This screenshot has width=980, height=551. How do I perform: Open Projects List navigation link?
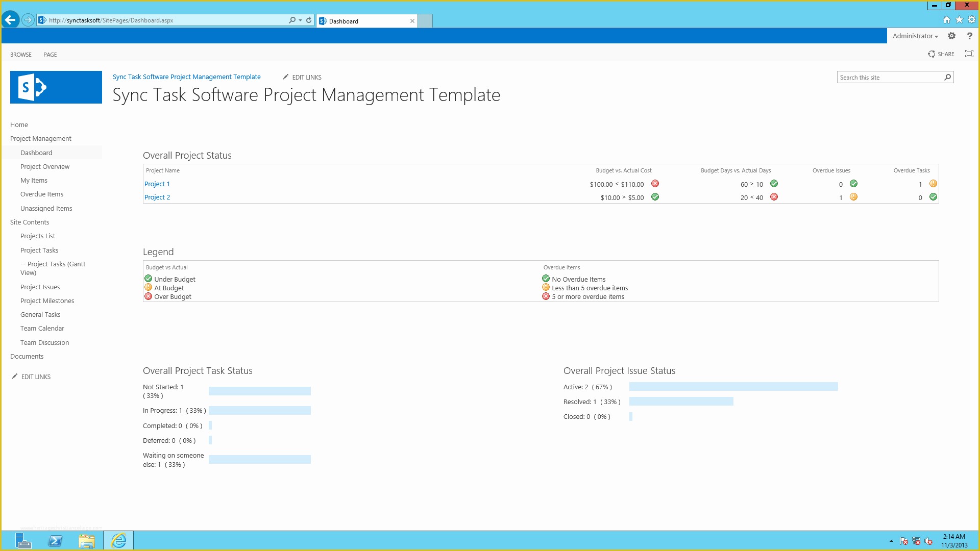(38, 236)
